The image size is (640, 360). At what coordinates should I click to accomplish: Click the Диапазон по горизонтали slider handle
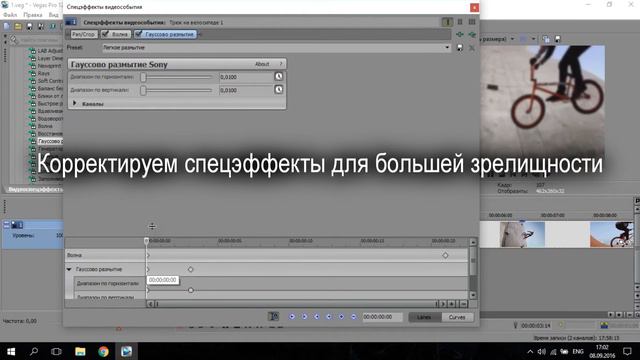click(x=143, y=77)
